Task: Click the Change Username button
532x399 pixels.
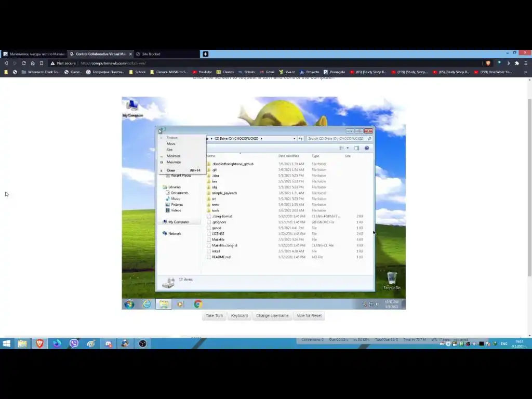Action: (272, 315)
